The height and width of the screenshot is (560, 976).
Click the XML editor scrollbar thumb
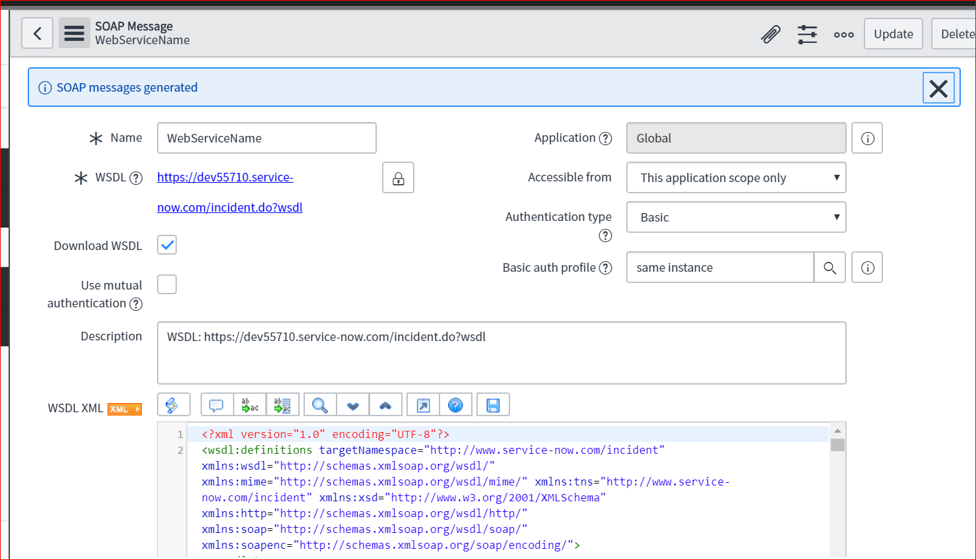(x=837, y=445)
